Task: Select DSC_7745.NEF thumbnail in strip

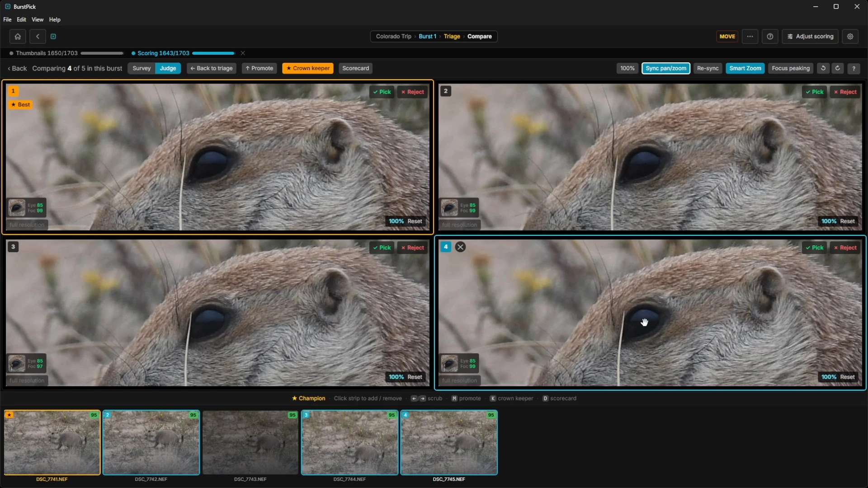Action: pyautogui.click(x=449, y=443)
